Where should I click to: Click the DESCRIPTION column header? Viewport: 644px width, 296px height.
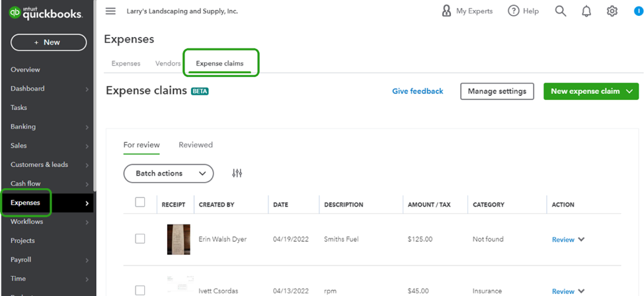click(343, 205)
